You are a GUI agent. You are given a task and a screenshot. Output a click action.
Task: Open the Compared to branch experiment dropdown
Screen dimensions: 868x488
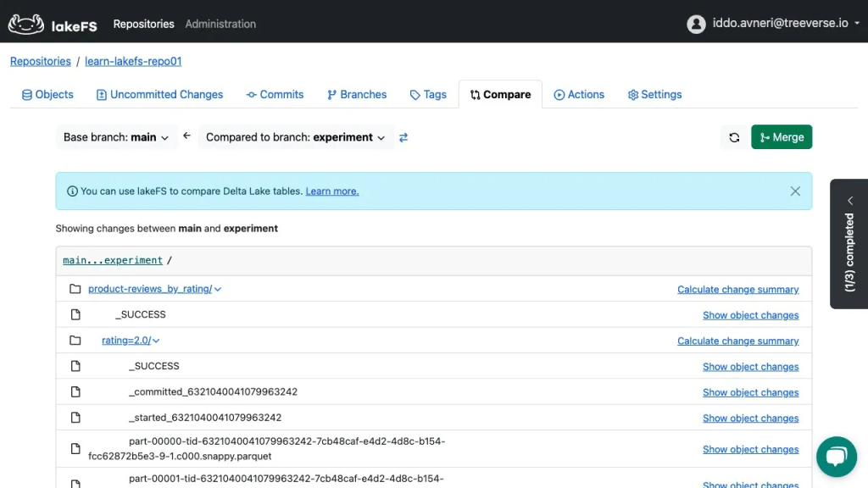point(296,137)
